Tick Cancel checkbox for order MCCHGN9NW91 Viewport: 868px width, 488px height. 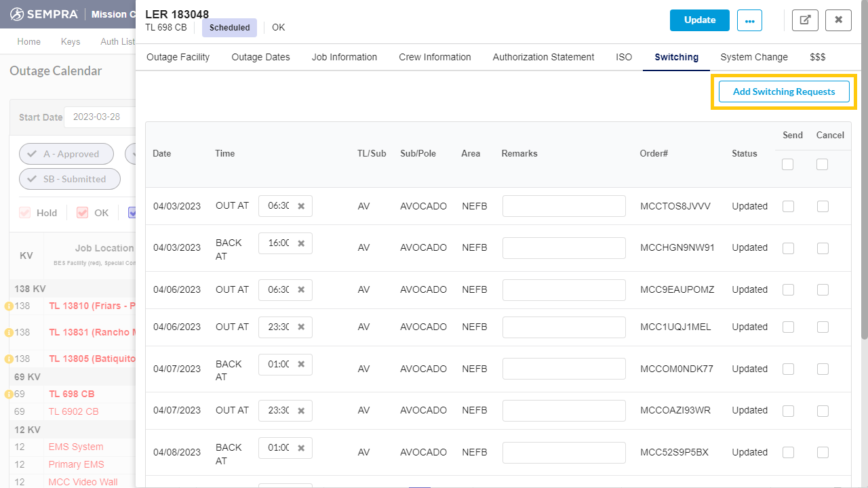(823, 248)
